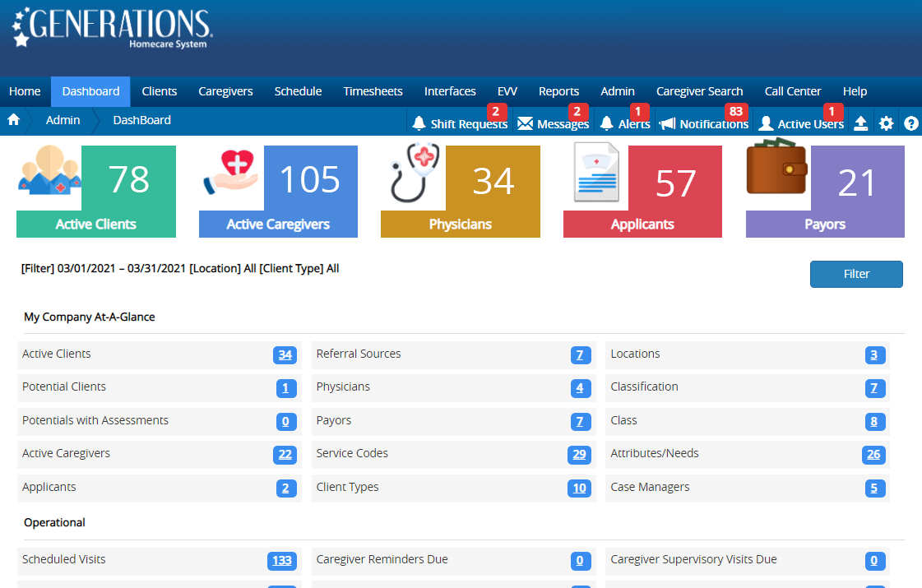Click Referral Sources count 7
922x588 pixels.
click(581, 355)
